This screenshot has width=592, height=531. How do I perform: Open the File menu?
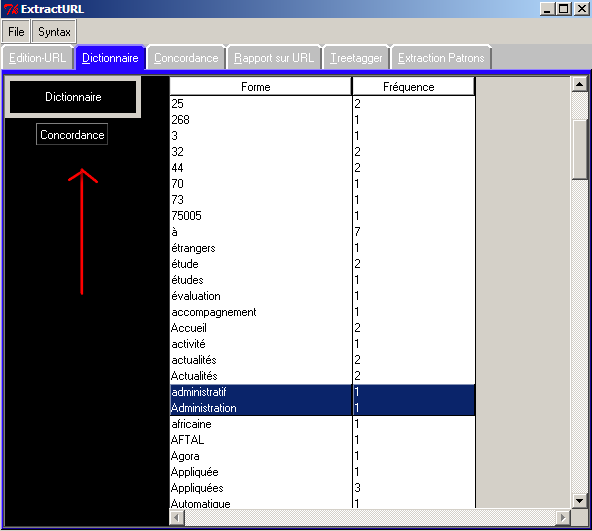point(16,32)
